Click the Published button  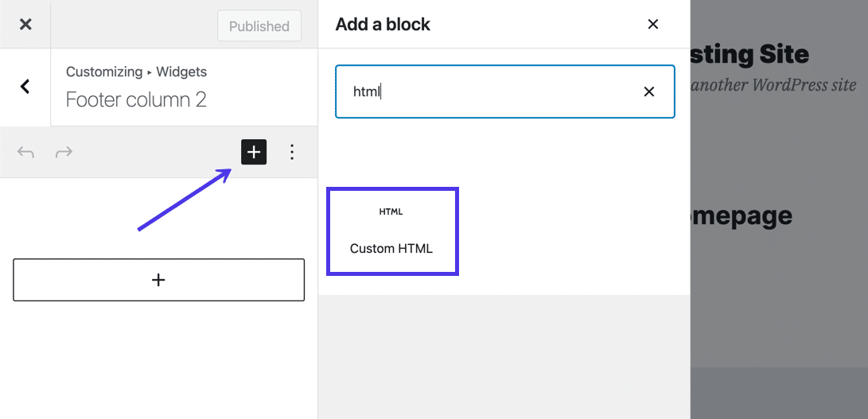(259, 26)
